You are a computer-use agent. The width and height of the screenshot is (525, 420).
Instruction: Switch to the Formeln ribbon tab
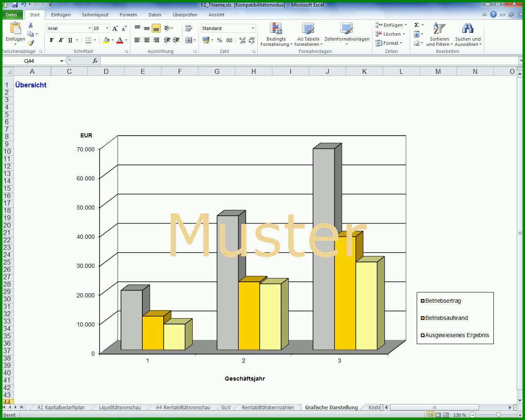pos(128,15)
